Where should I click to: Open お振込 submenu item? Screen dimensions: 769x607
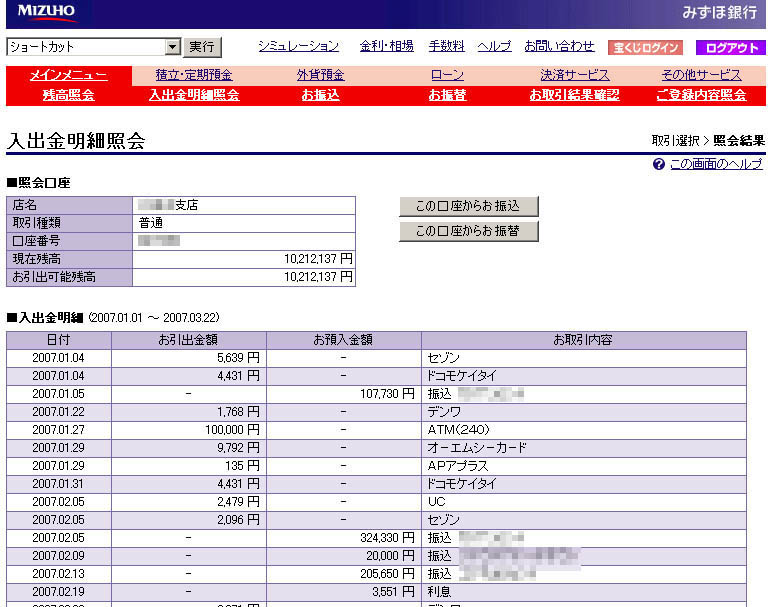pos(320,95)
